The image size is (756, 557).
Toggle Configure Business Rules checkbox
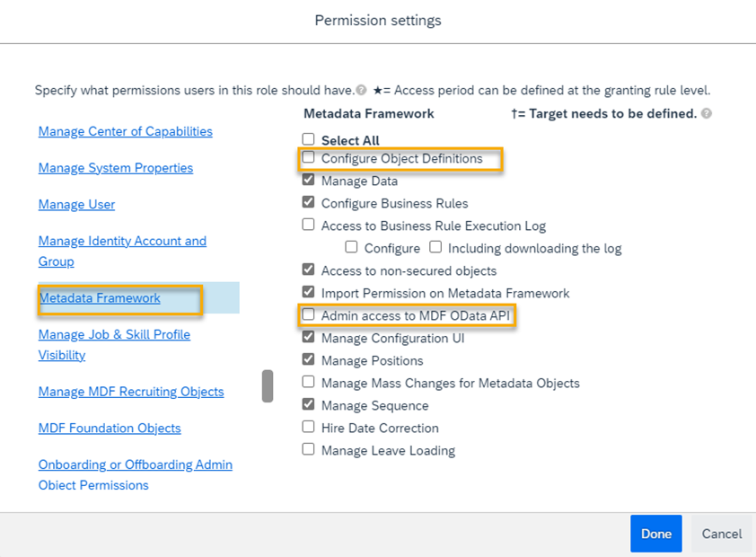[308, 202]
